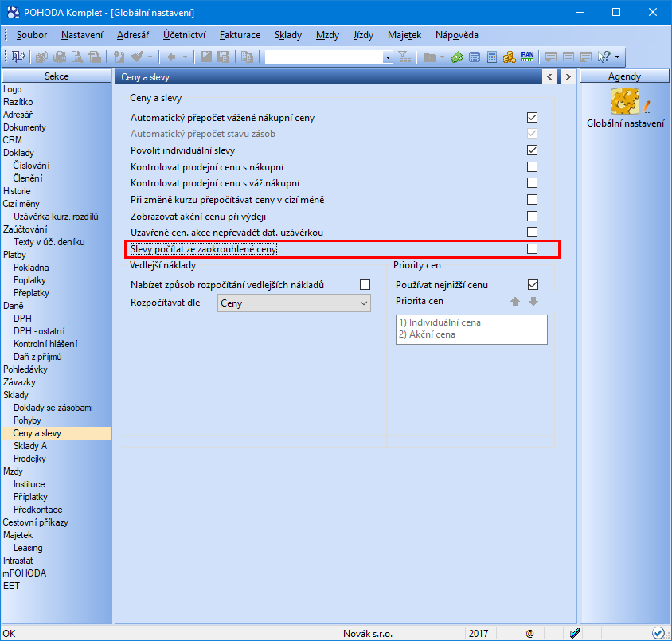Screen dimensions: 672x641
Task: Click the gold coins toolbar icon
Action: pos(509,57)
